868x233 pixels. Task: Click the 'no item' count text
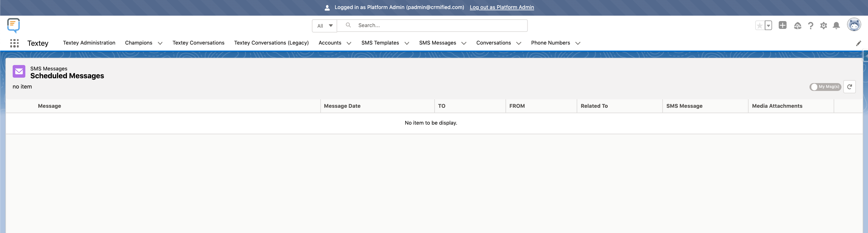(22, 86)
